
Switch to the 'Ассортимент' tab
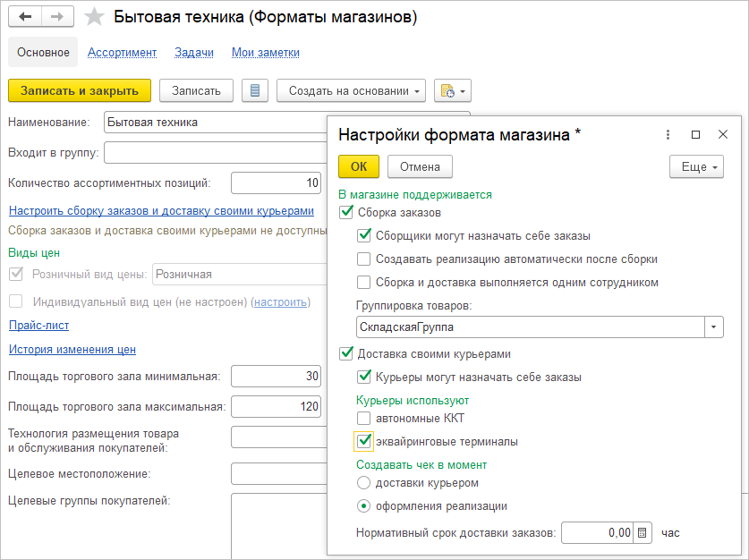click(122, 53)
